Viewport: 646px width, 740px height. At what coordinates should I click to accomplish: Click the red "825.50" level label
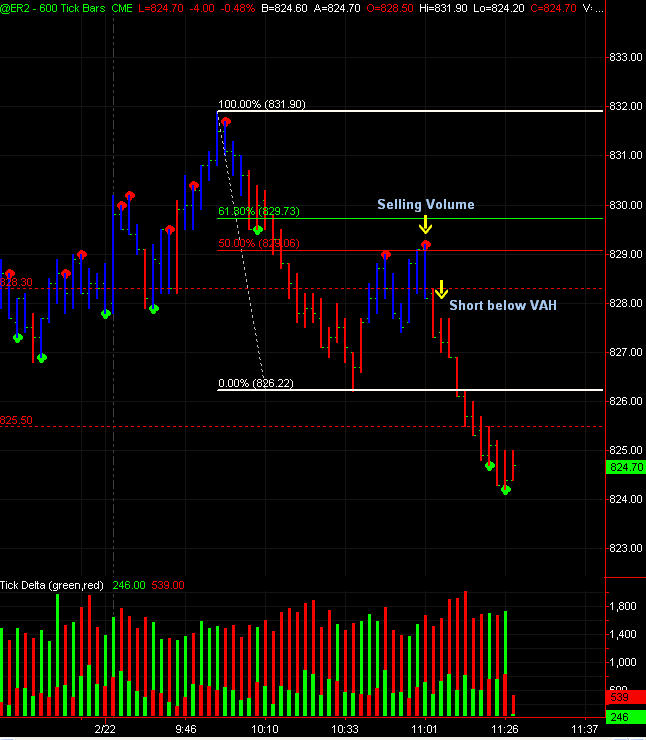[x=16, y=420]
